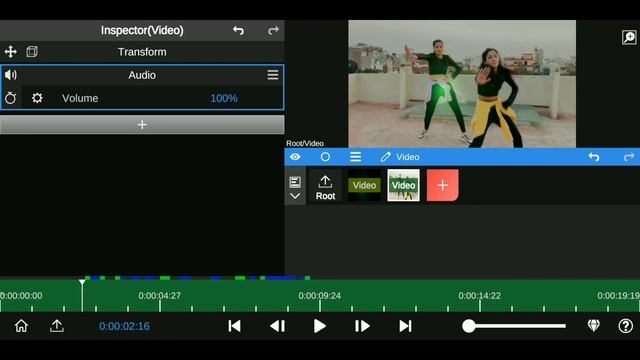This screenshot has height=360, width=640.
Task: Toggle layer visibility eye icon
Action: 295,157
